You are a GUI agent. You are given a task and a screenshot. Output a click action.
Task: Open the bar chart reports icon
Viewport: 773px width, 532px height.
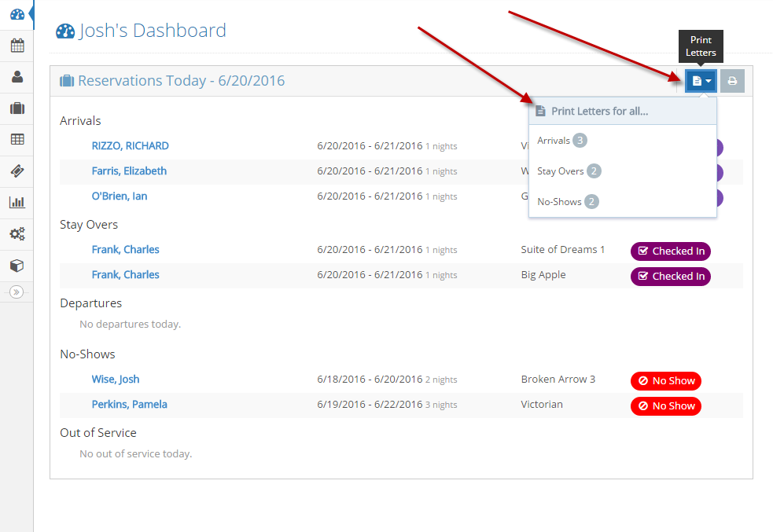pyautogui.click(x=17, y=203)
